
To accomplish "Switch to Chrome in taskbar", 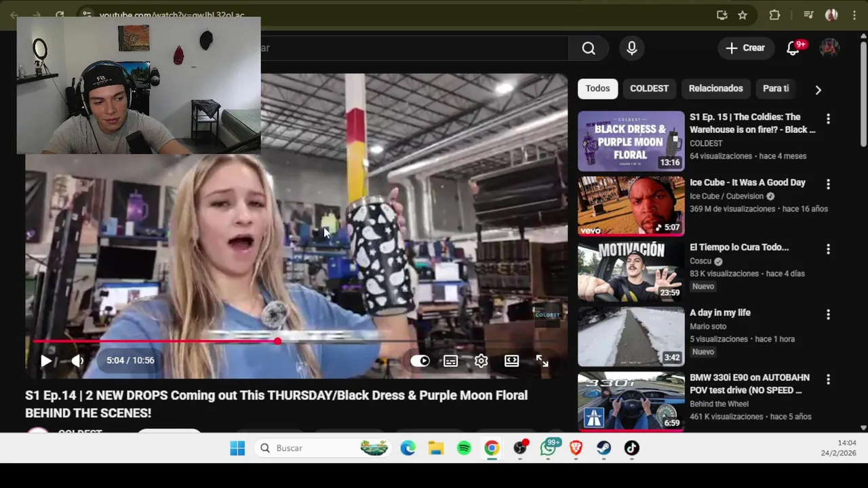I will pyautogui.click(x=492, y=448).
